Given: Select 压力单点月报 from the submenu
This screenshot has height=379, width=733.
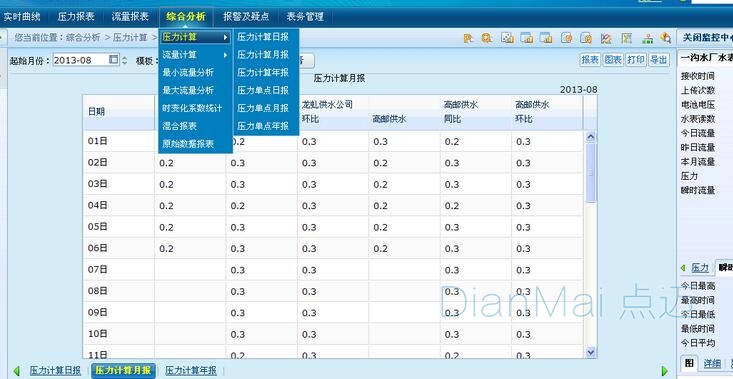Looking at the screenshot, I should [263, 108].
